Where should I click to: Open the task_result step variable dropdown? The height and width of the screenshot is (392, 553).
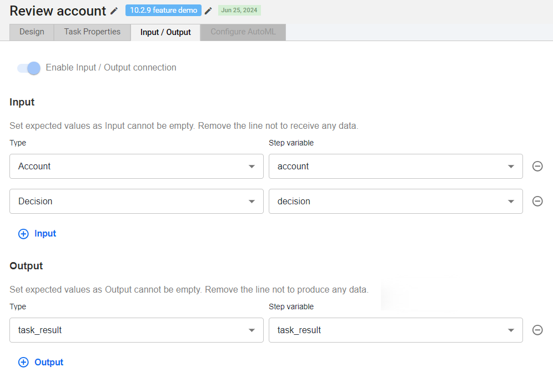[396, 330]
